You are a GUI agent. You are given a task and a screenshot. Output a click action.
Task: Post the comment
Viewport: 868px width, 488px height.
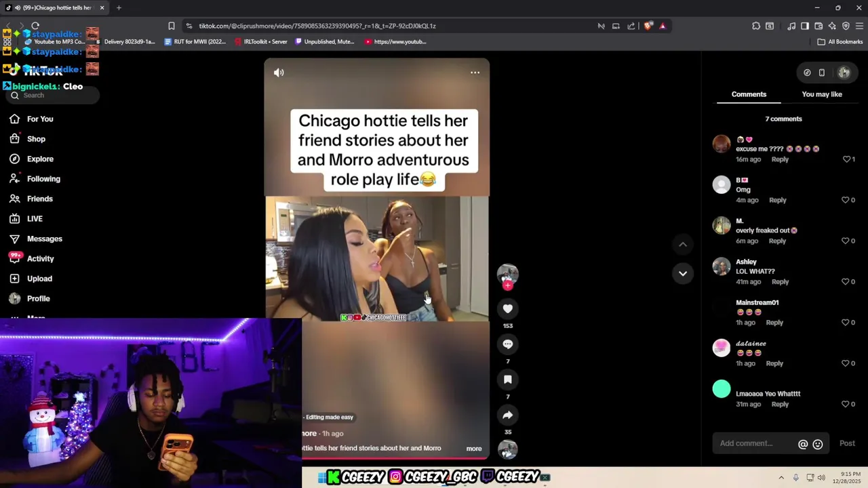point(847,443)
